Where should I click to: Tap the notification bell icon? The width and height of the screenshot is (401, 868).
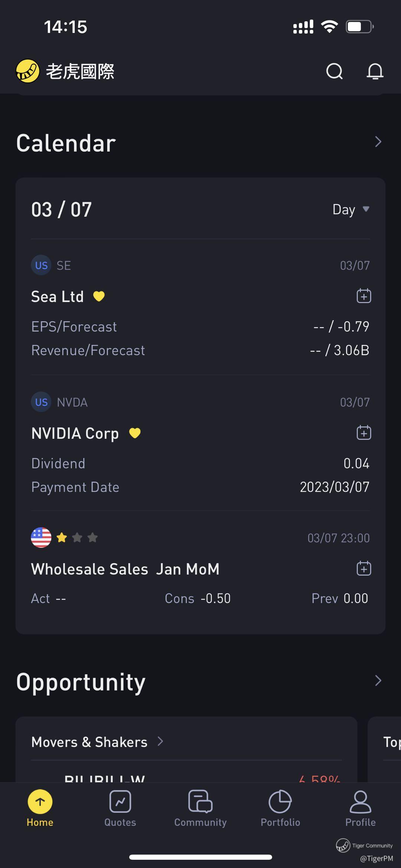375,71
